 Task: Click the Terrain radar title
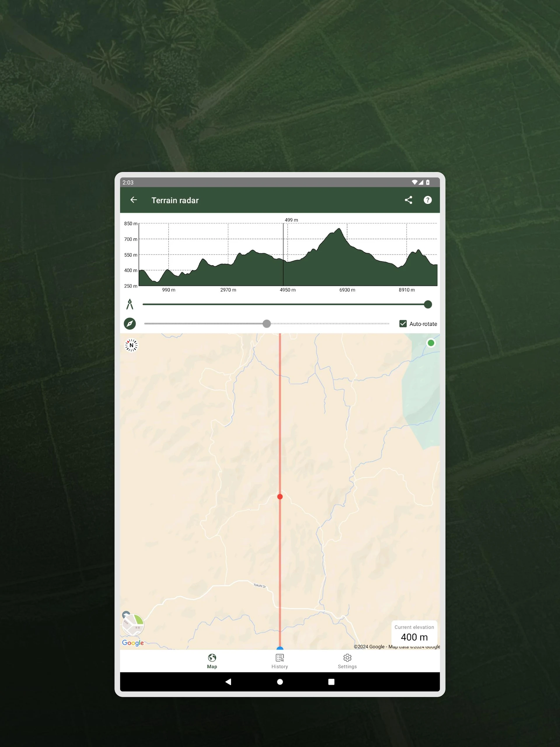click(175, 200)
